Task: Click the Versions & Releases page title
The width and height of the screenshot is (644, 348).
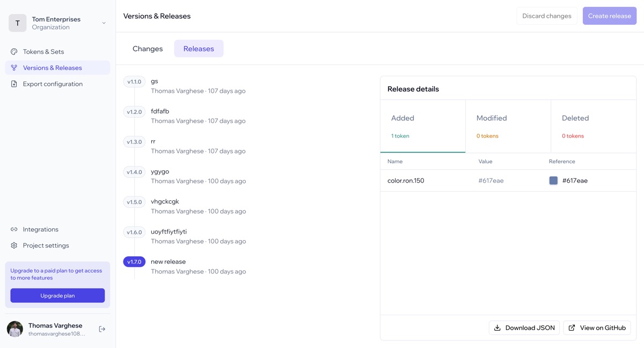Action: [x=157, y=16]
